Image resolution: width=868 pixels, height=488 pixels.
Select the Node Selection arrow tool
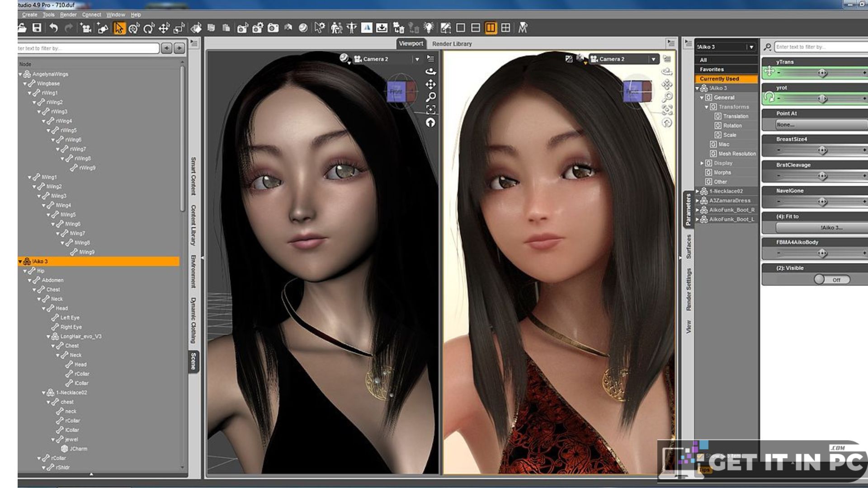(118, 28)
